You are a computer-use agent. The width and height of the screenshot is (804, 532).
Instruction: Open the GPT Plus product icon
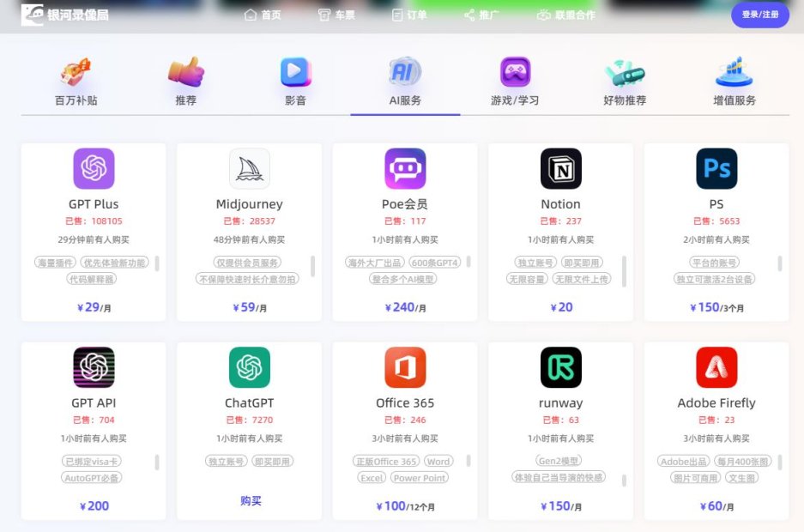[x=94, y=169]
